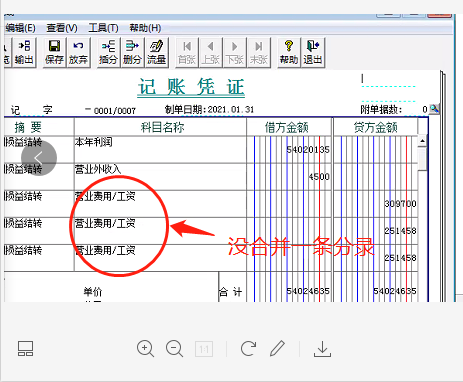
Task: Click the 放弃 discard icon
Action: point(78,53)
